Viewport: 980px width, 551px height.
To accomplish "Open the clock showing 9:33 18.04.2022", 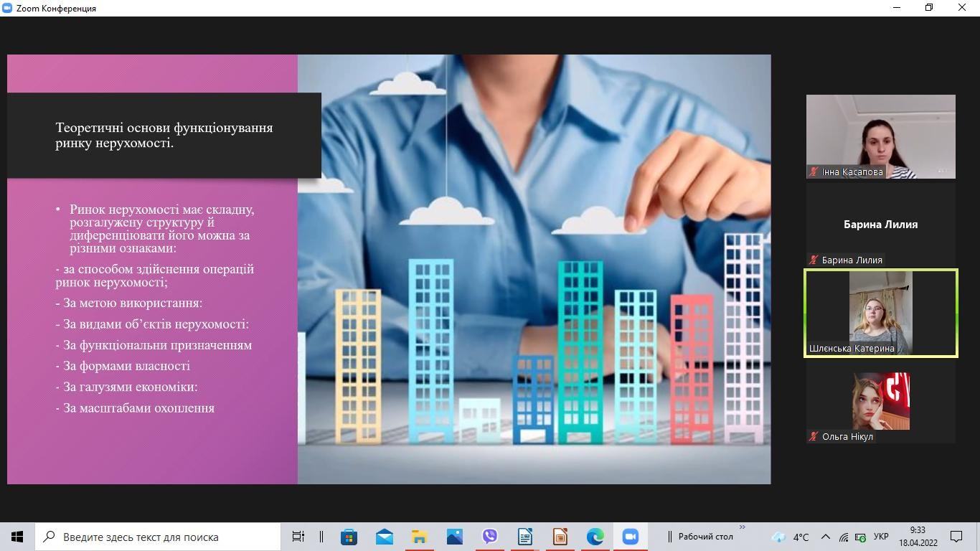I will tap(917, 537).
